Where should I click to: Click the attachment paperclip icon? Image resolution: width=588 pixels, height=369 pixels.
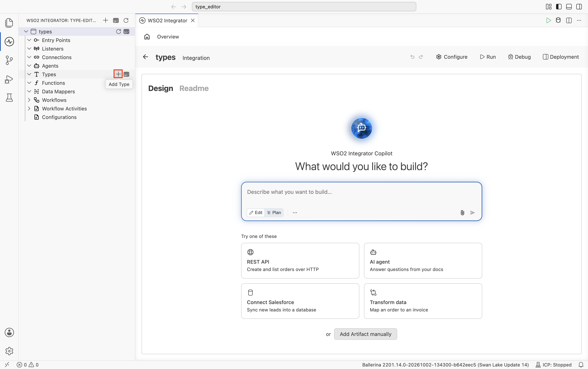[x=462, y=212]
